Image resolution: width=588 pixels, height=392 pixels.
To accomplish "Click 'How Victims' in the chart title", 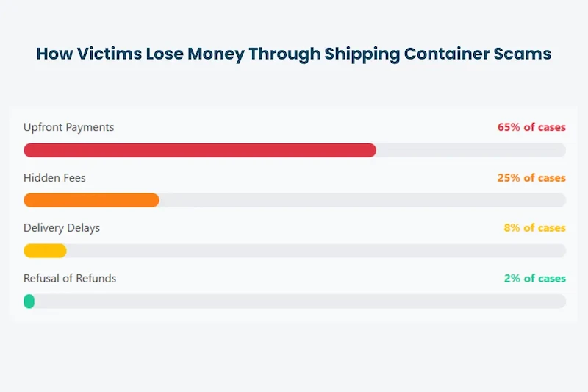I will [78, 54].
